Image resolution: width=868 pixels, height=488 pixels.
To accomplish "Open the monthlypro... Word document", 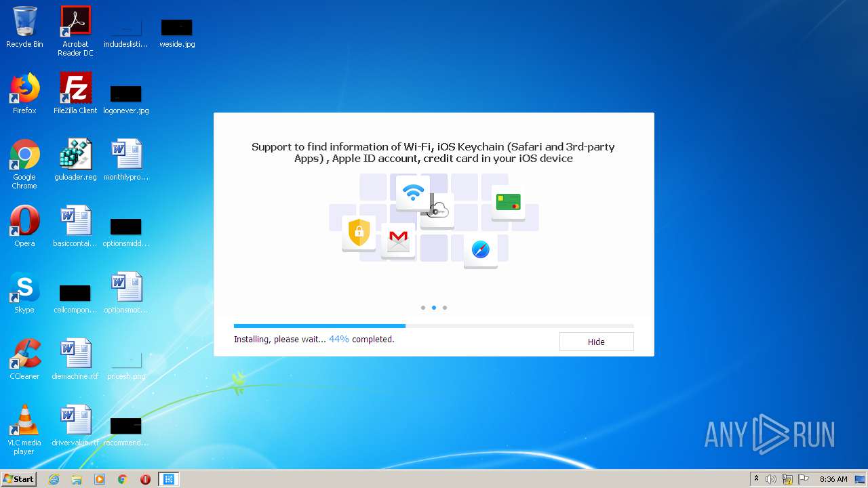I will (x=126, y=160).
